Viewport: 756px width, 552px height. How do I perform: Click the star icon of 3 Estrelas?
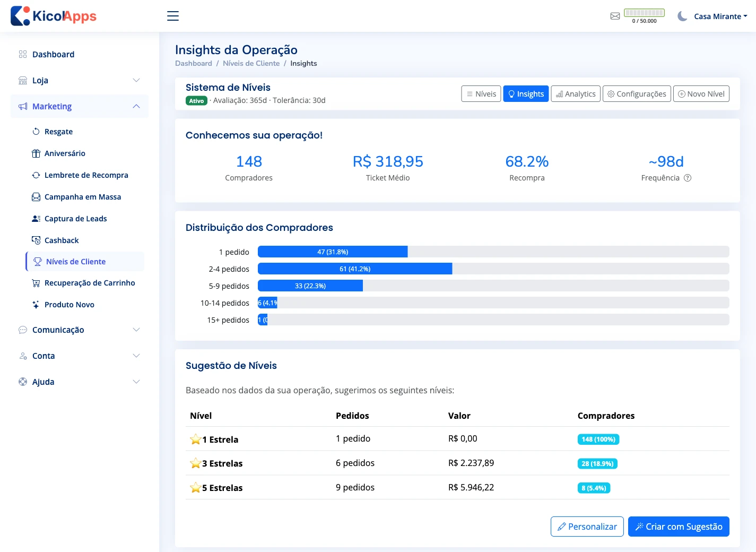[x=195, y=463]
